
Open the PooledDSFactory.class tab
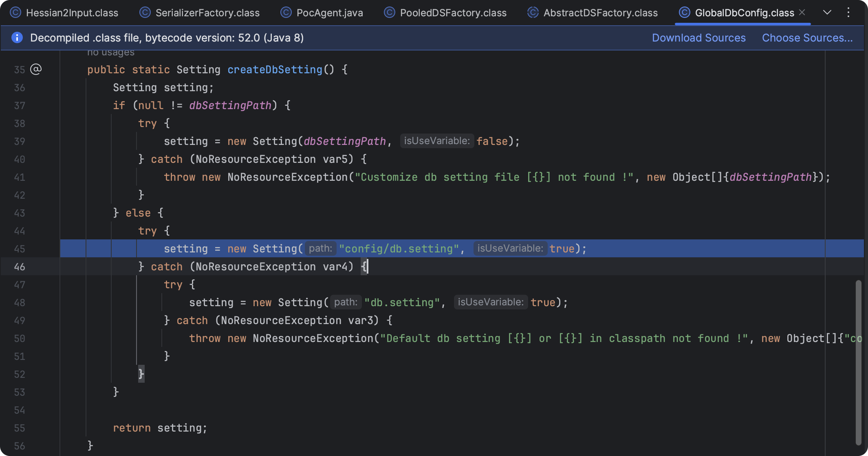[x=445, y=13]
